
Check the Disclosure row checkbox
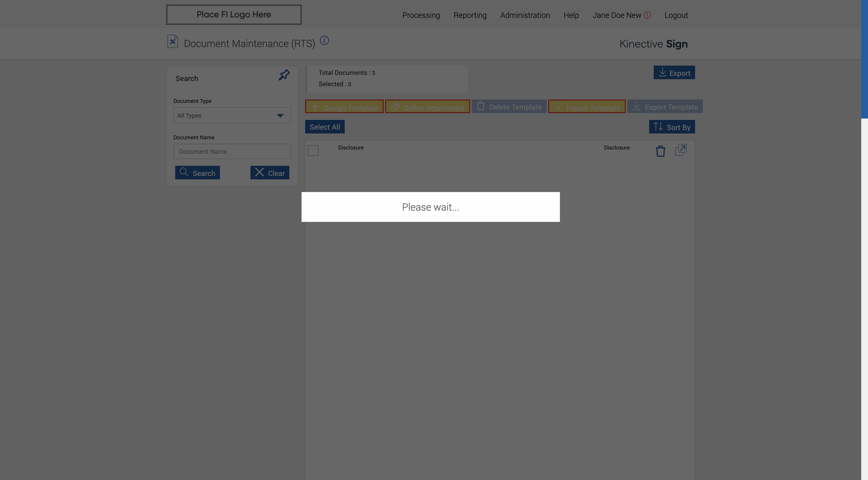(x=313, y=150)
